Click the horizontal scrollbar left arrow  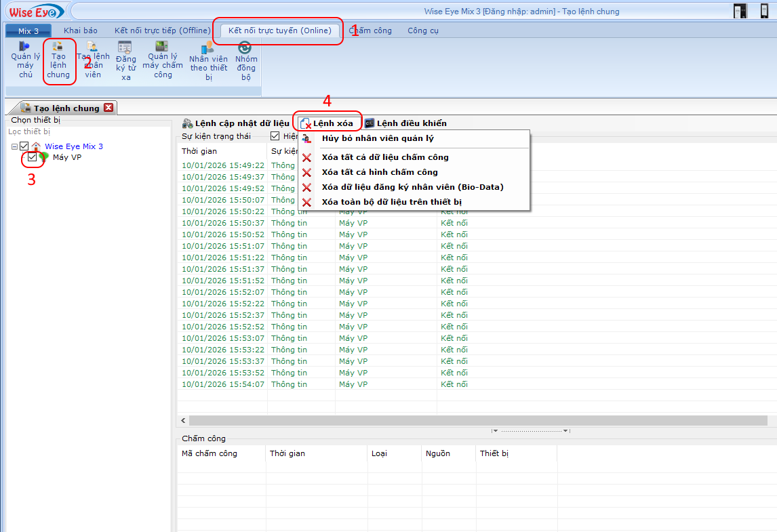coord(182,420)
